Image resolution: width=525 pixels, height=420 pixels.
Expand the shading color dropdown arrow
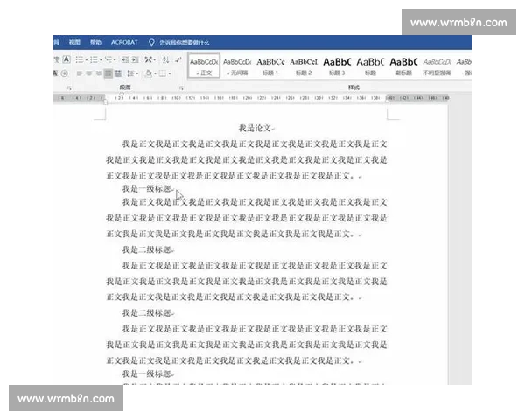point(156,73)
